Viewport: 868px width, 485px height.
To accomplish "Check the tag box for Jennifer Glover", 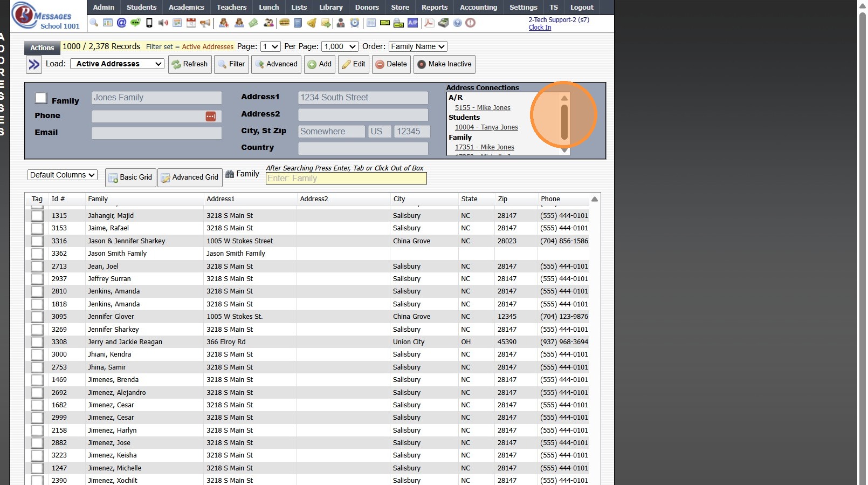I will click(37, 317).
